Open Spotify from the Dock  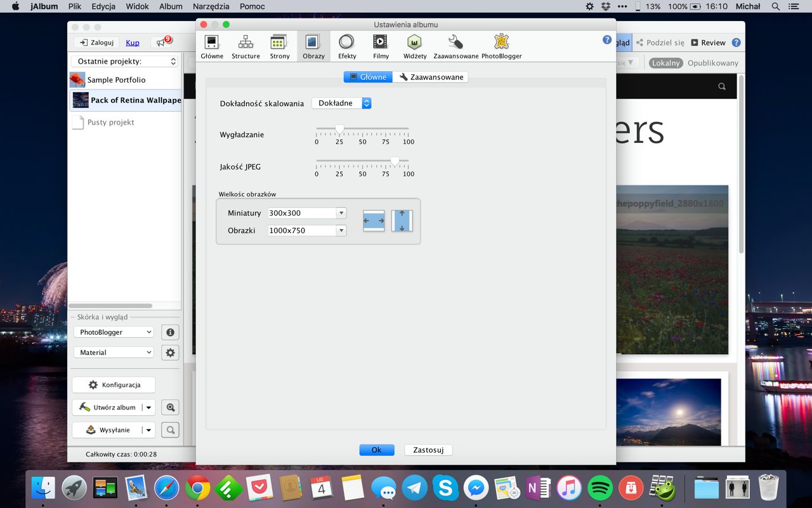coord(600,488)
